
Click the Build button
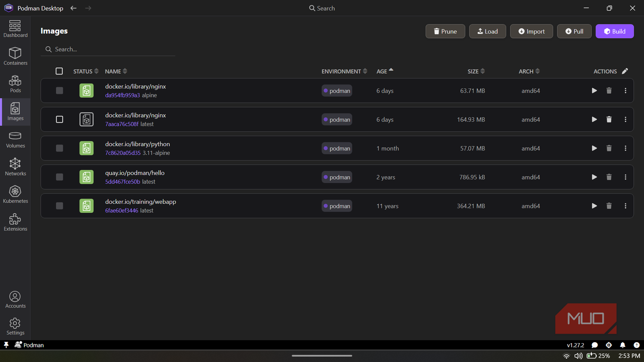click(614, 31)
